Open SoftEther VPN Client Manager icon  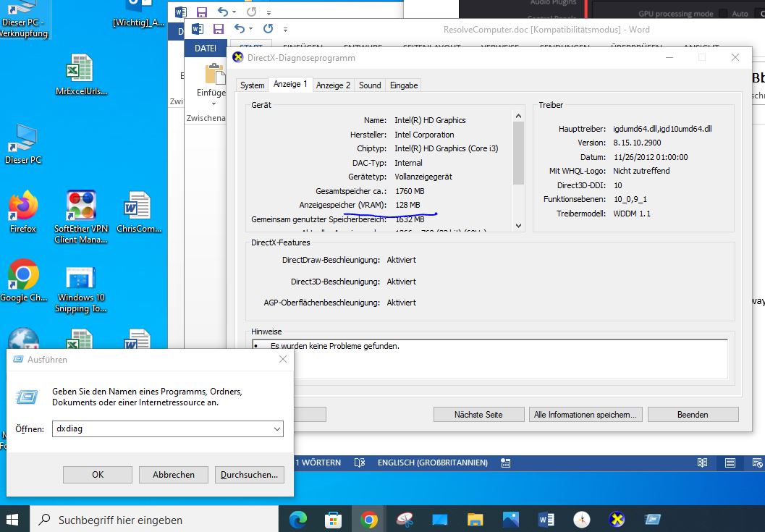click(81, 217)
